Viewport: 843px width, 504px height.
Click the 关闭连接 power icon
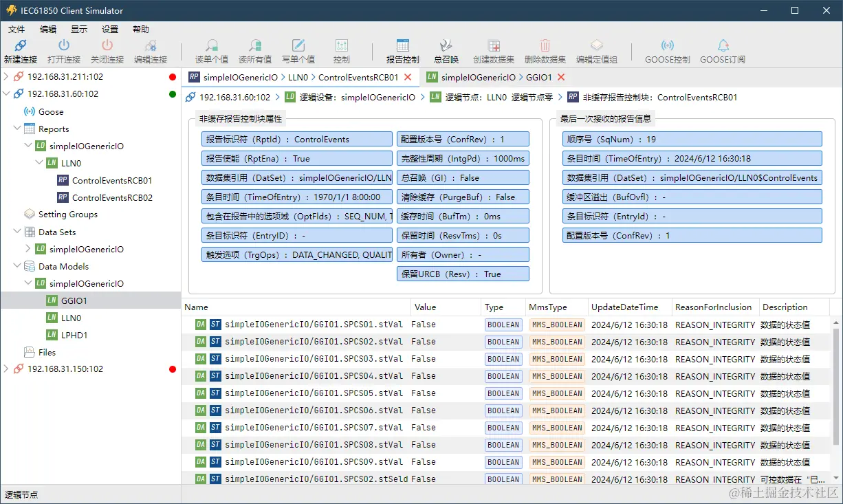[x=107, y=46]
